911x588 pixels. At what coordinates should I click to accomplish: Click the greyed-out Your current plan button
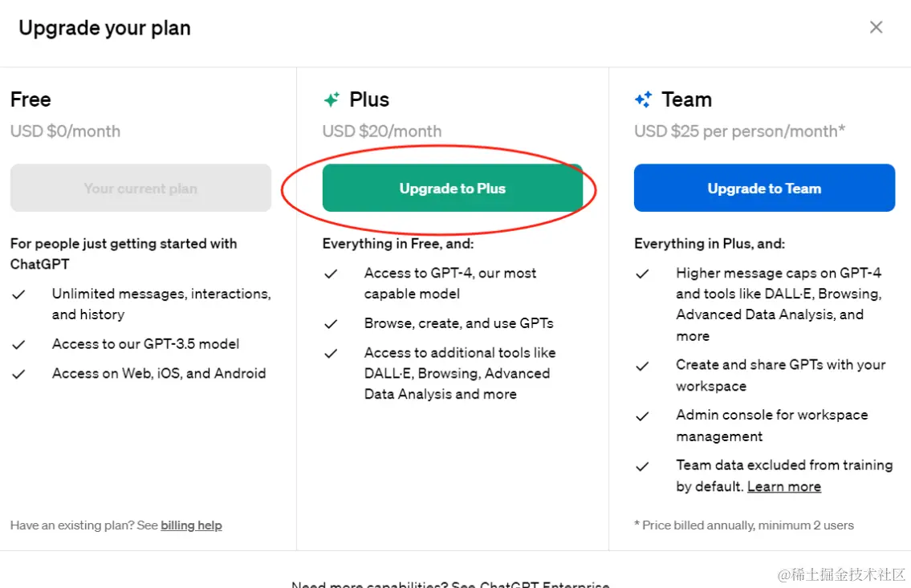(x=140, y=189)
